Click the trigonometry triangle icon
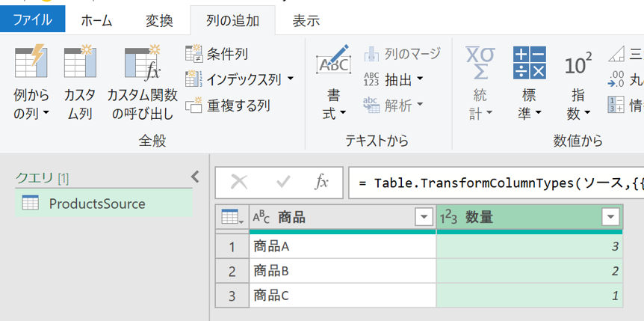This screenshot has height=321, width=644. (616, 54)
